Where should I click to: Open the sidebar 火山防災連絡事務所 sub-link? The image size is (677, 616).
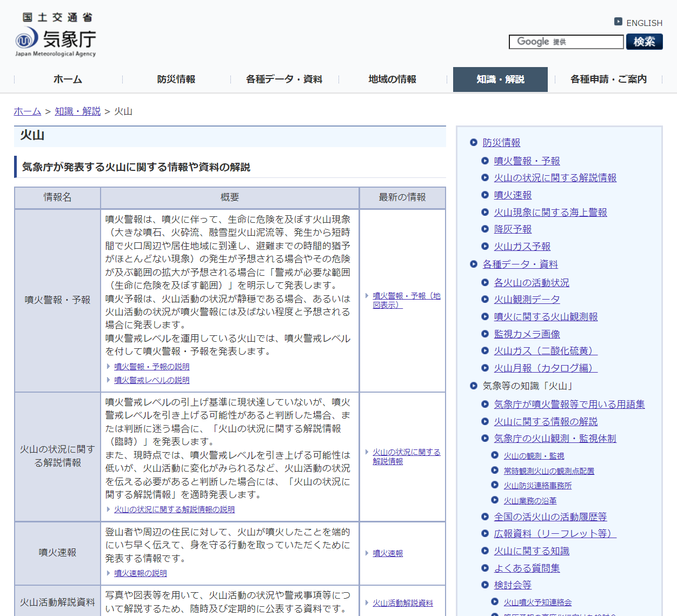537,486
